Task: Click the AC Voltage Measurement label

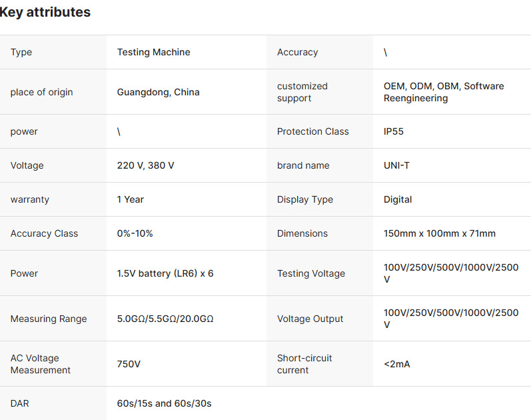Action: (41, 364)
